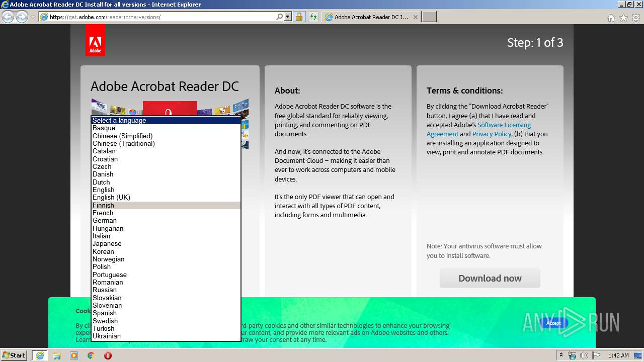Click the Download now button
Screen dimensions: 644x362
click(490, 278)
